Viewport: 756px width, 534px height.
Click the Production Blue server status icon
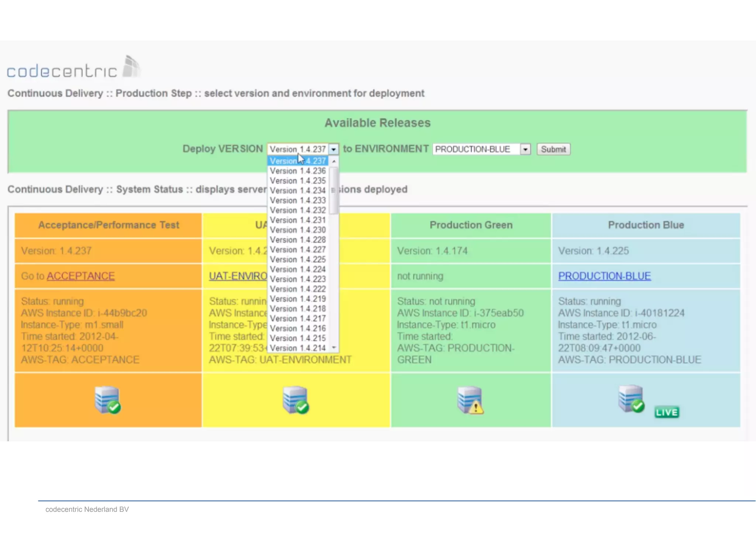coord(632,399)
